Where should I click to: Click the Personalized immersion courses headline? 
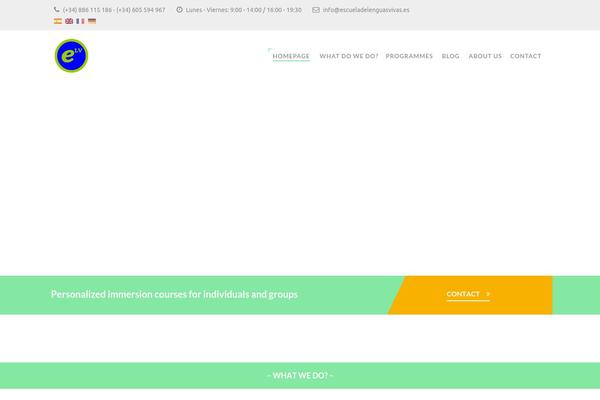click(x=174, y=294)
